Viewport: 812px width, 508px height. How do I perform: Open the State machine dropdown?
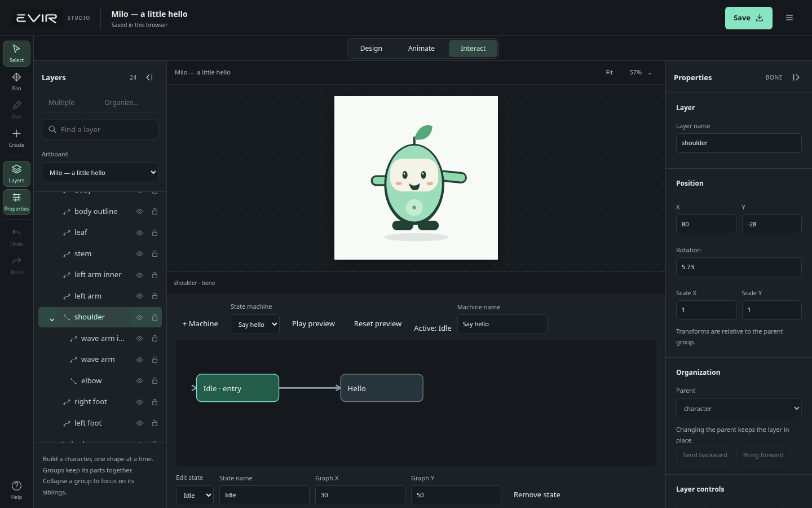point(255,325)
